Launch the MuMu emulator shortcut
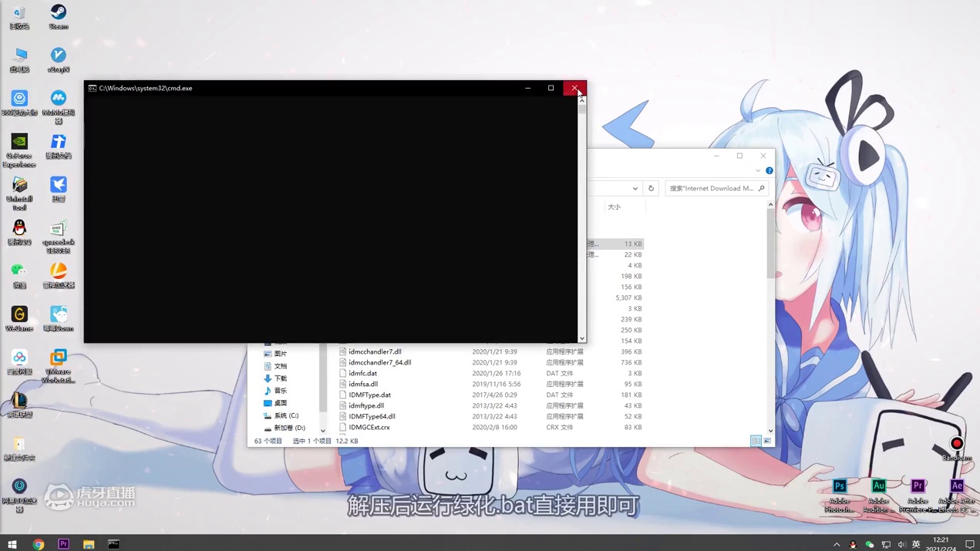The image size is (980, 551). click(59, 106)
